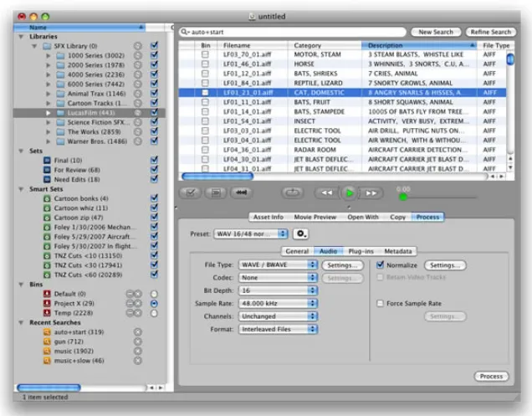Uncheck the SFX Library checkbox
Viewport: 532px width, 416px height.
(x=154, y=45)
